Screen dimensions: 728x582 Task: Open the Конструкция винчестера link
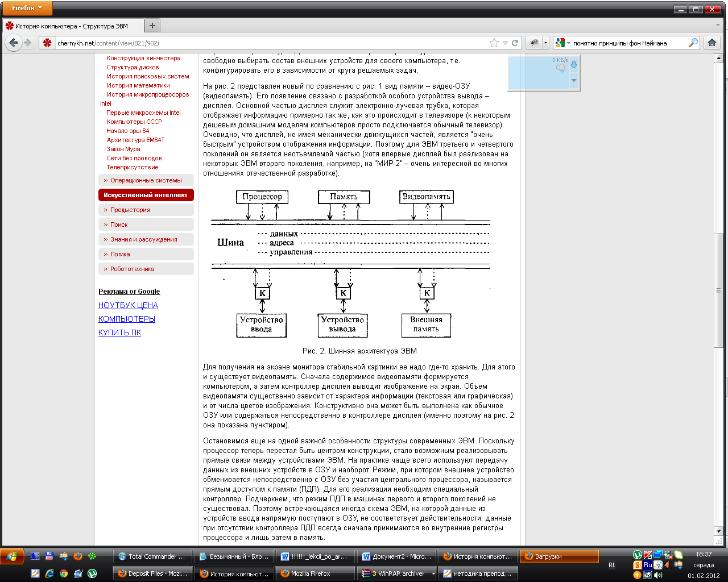click(143, 58)
